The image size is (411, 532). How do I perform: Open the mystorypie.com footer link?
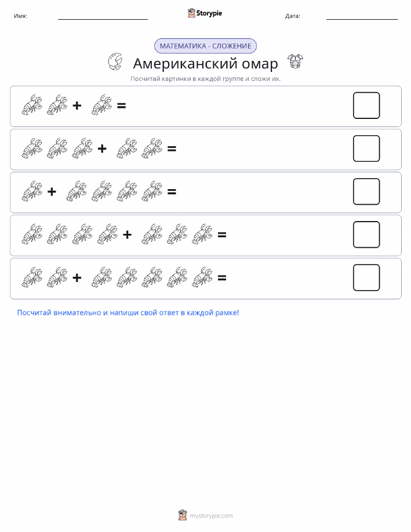(211, 516)
